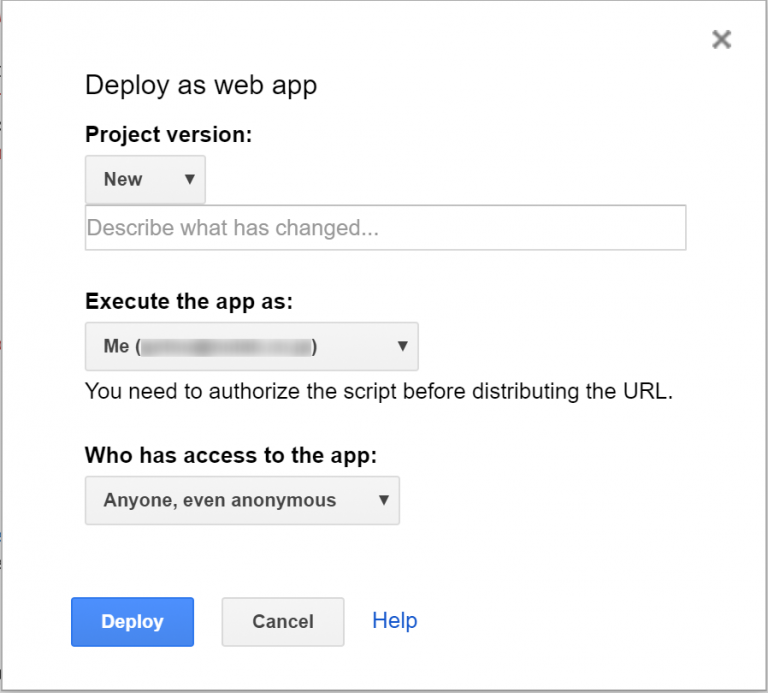Focus the Describe what has changed field
Screen dimensions: 768x693
tap(385, 228)
